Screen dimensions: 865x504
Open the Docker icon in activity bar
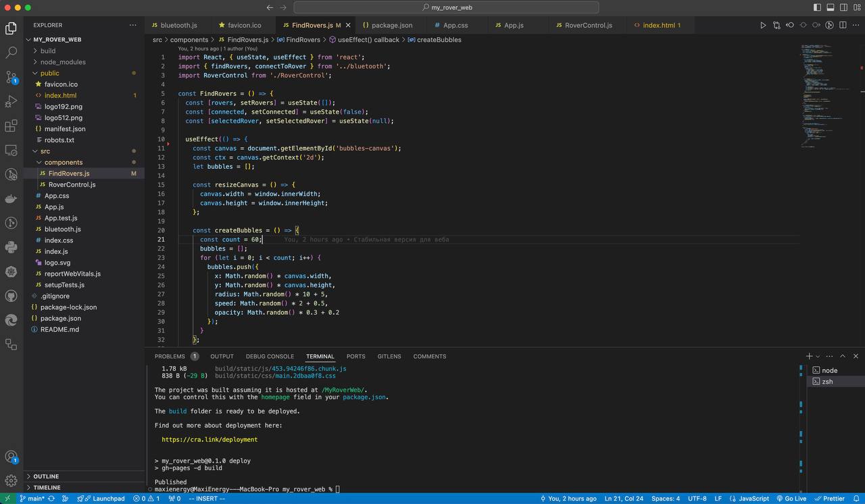pyautogui.click(x=11, y=199)
